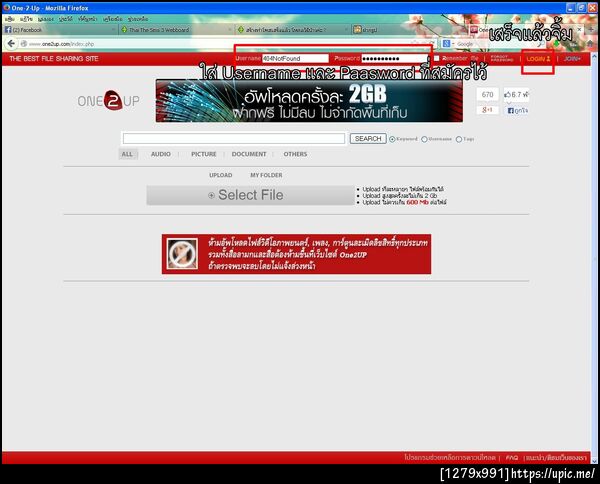Switch to the ALL category filter
Viewport: 600px width, 484px height.
[127, 154]
